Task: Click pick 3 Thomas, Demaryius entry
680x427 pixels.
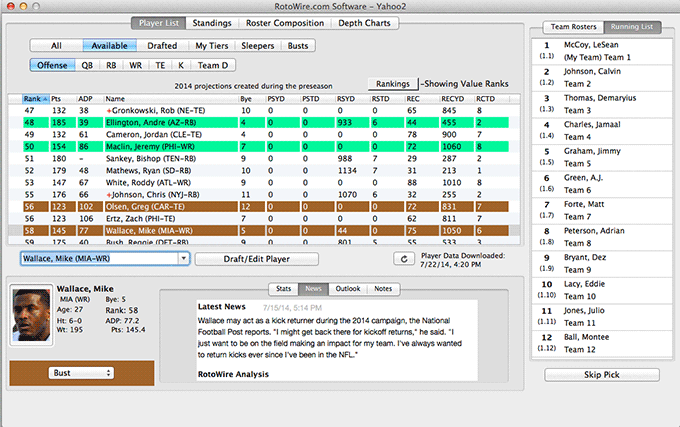Action: (602, 104)
